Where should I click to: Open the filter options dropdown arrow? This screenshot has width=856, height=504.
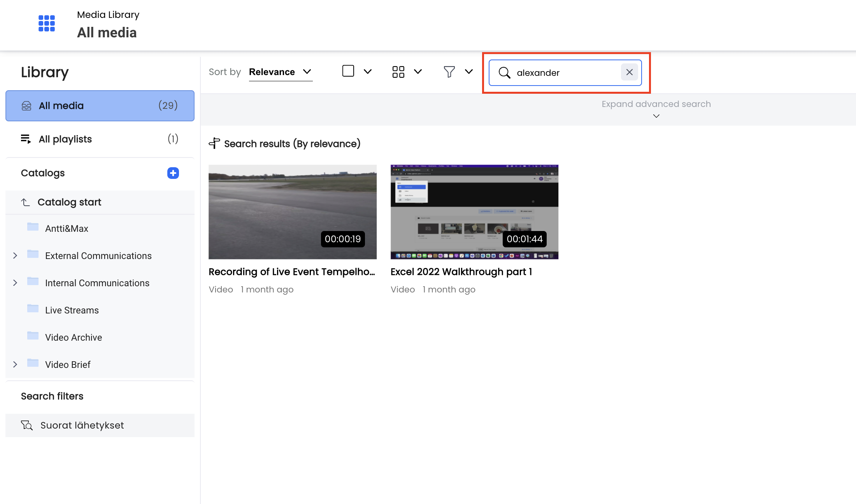point(469,72)
